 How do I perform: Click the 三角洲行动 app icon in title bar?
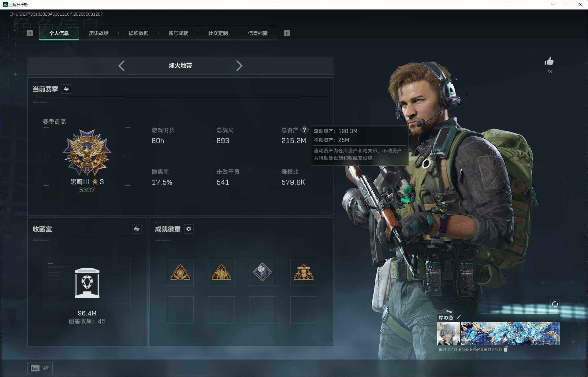coord(5,5)
